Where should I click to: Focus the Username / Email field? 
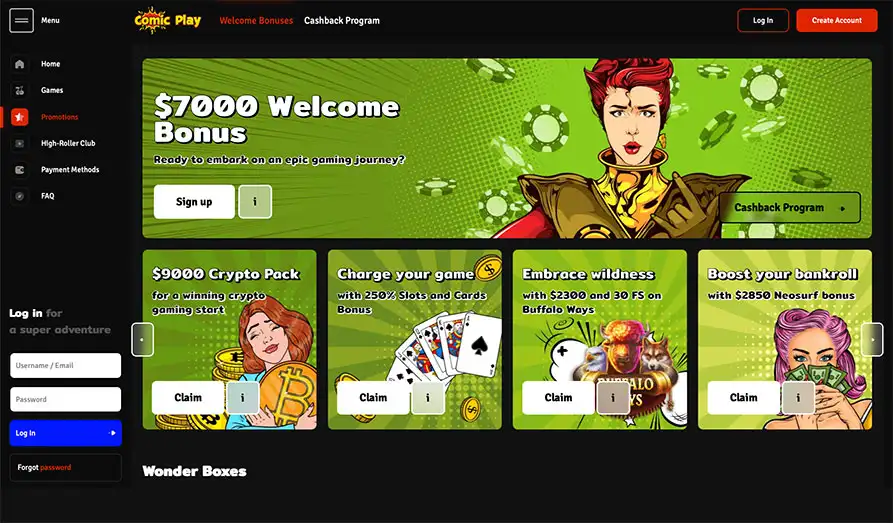point(65,366)
